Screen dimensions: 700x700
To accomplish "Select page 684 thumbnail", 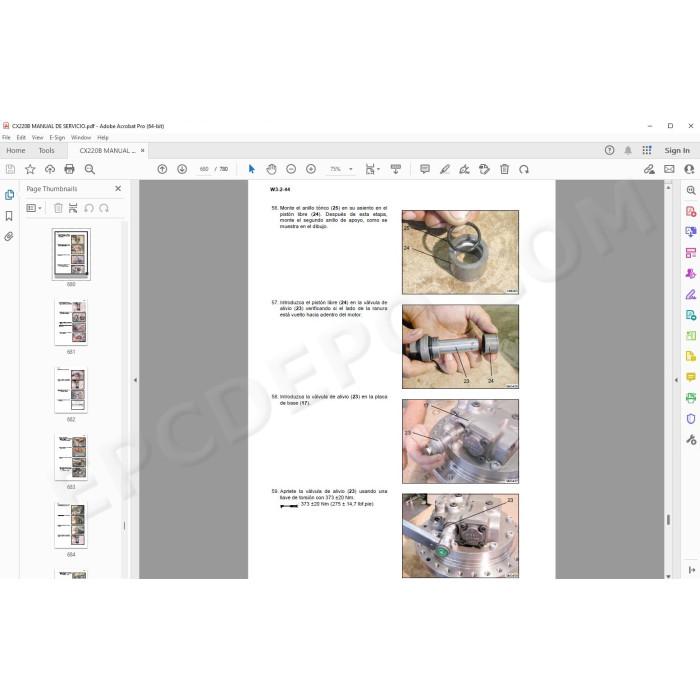I will [71, 525].
